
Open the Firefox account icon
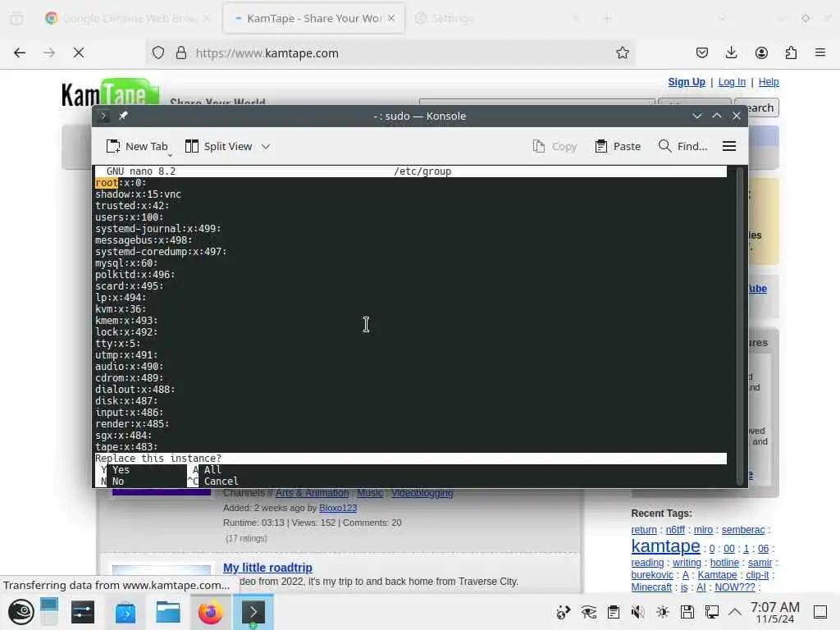761,52
